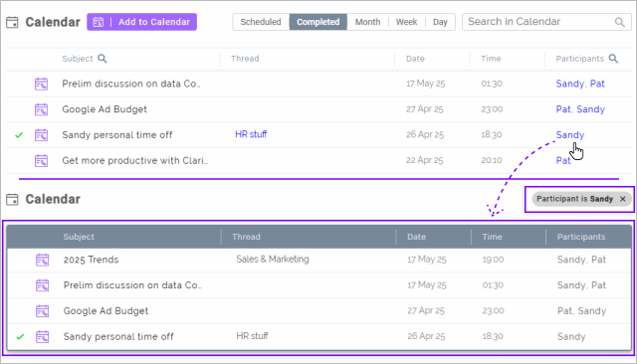
Task: Click the magnifier icon in the search box
Action: click(619, 22)
